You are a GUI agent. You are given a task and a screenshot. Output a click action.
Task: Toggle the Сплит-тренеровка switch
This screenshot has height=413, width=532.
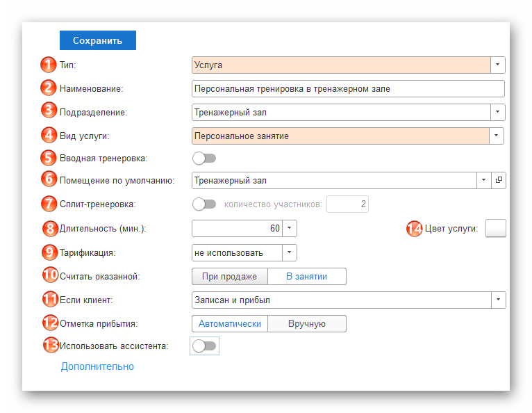[x=204, y=204]
